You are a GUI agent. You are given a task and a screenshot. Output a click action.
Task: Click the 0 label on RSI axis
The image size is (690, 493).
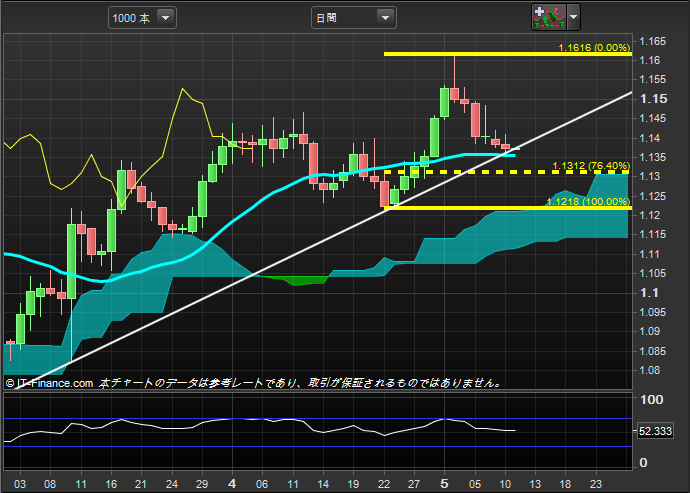pyautogui.click(x=643, y=463)
